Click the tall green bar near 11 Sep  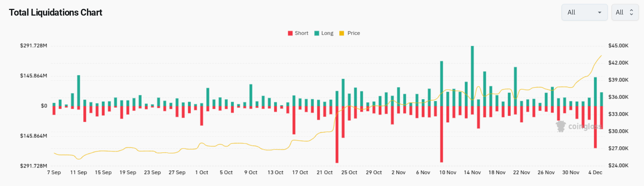(79, 91)
